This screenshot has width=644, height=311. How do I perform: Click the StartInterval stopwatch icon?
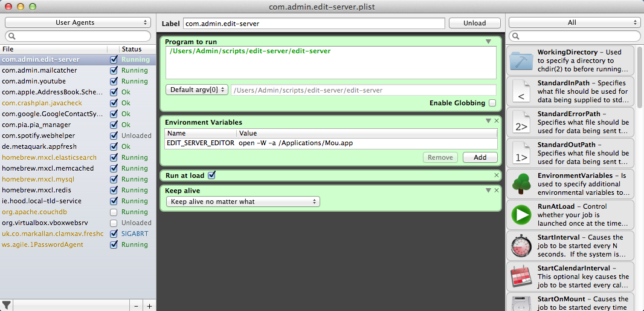pos(521,246)
